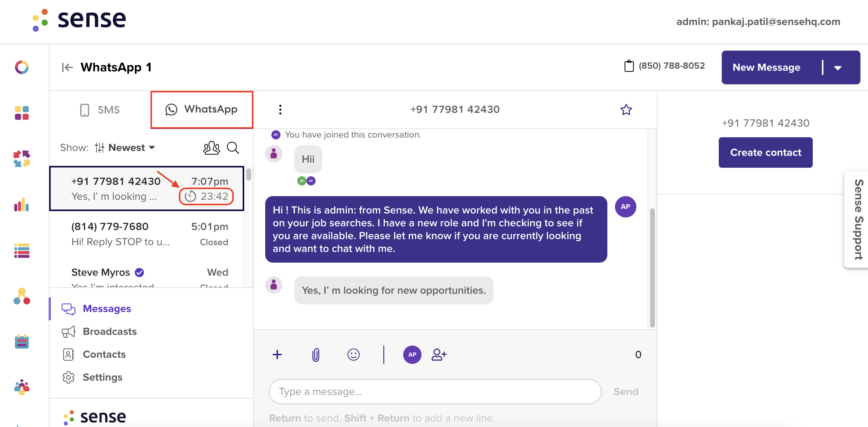Switch to the SMS tab

pos(100,110)
